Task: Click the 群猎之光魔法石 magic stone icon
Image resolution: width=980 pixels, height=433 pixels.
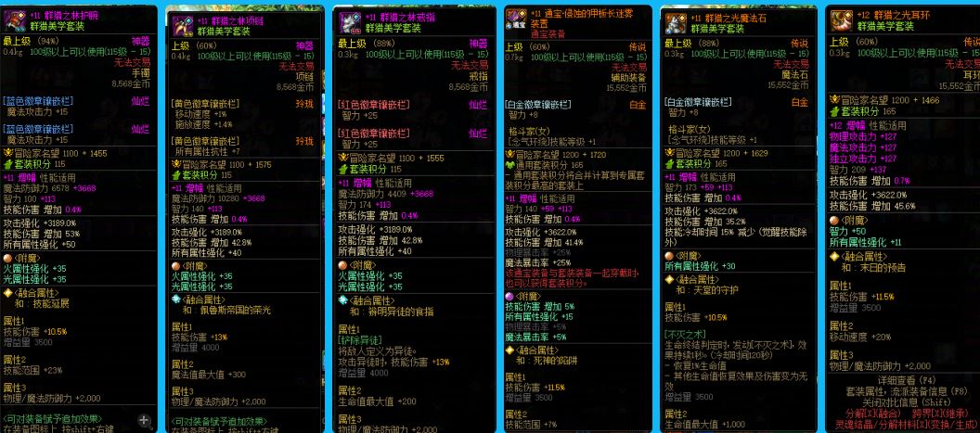Action: (x=678, y=24)
